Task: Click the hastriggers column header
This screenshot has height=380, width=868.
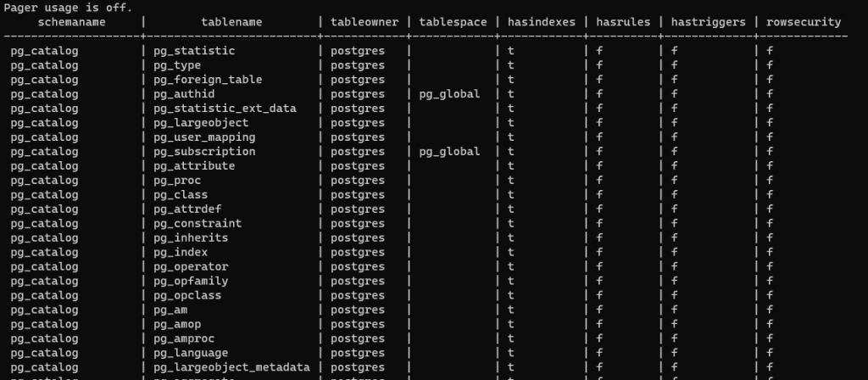Action: tap(709, 22)
